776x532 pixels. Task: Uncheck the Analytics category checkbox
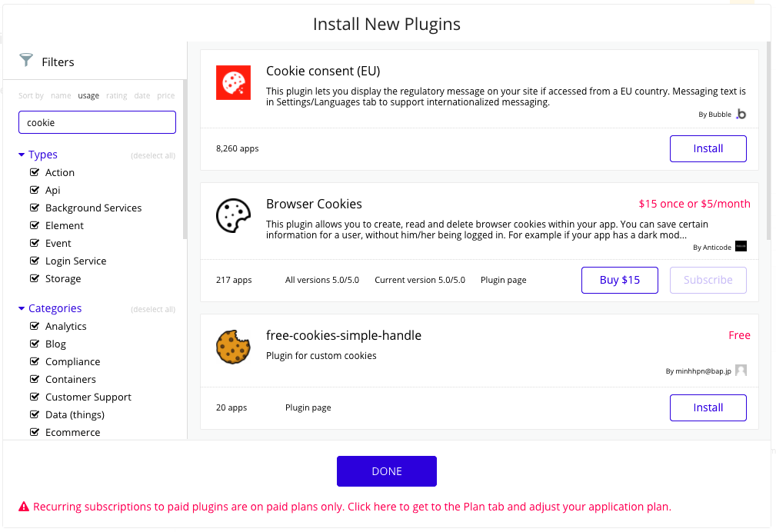(x=34, y=326)
